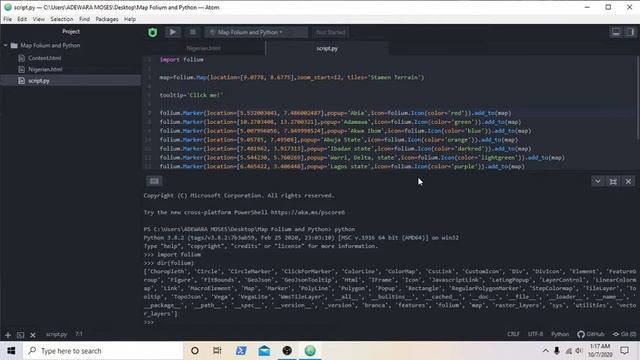Screen dimensions: 640x360
Task: Change the Python grammar selector
Action: (x=560, y=334)
